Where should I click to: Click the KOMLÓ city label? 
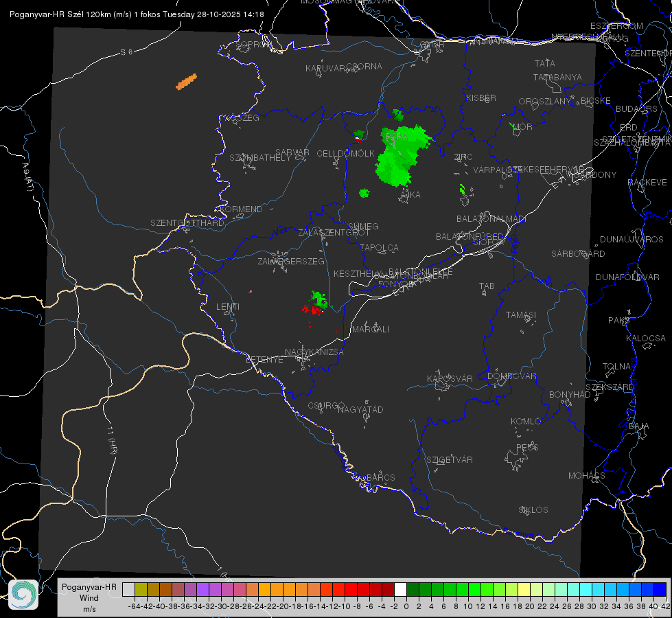pyautogui.click(x=526, y=421)
